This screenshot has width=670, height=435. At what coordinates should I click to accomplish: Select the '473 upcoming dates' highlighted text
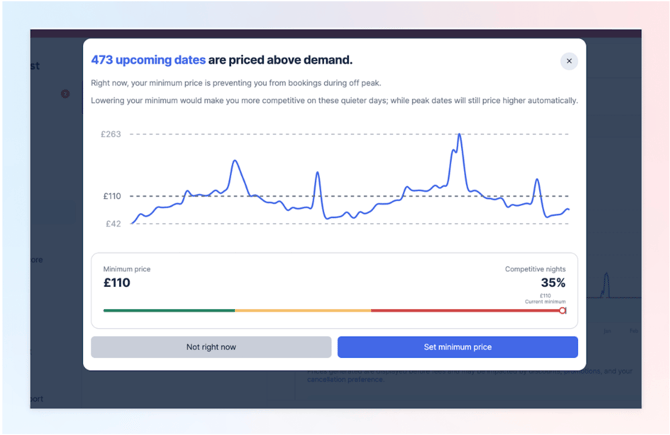coord(148,60)
